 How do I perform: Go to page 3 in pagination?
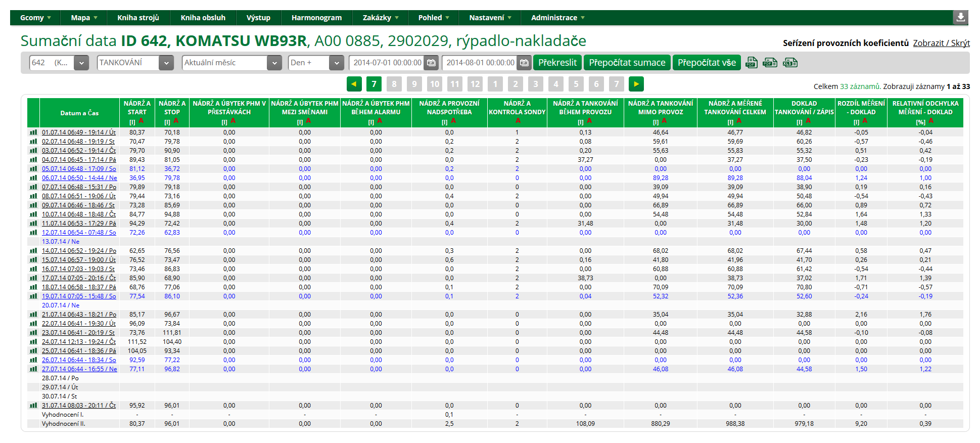coord(536,84)
